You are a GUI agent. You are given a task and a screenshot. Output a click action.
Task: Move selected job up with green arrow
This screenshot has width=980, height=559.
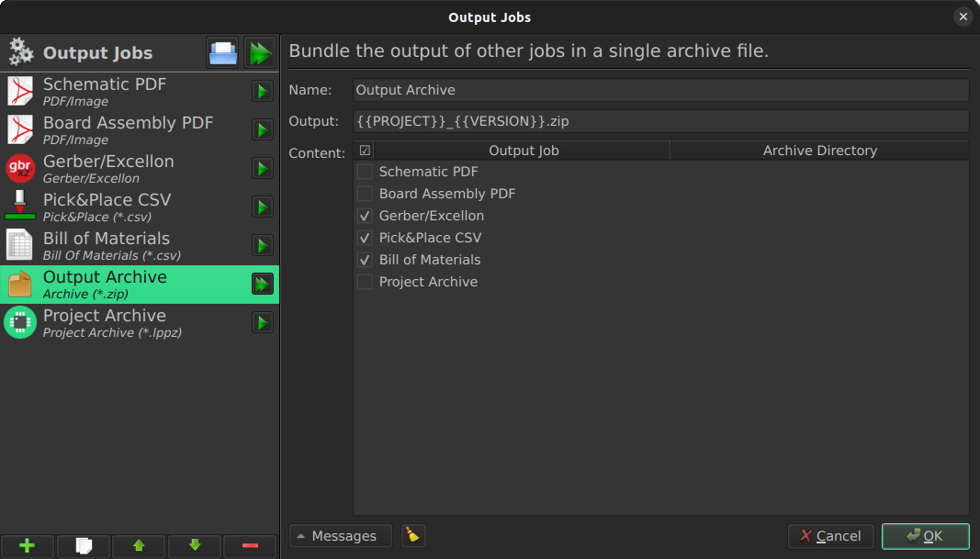point(139,546)
